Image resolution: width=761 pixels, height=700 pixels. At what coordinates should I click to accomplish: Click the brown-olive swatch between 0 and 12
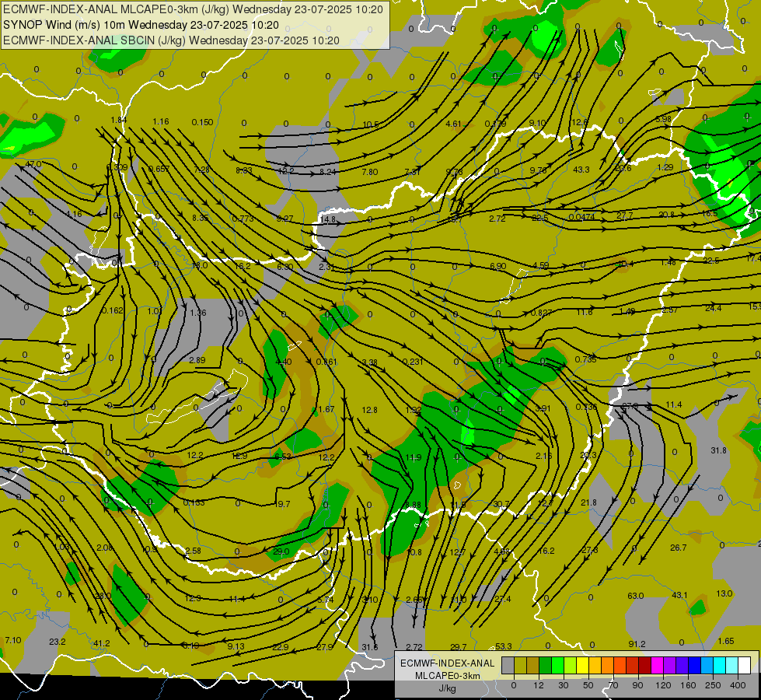tap(533, 665)
